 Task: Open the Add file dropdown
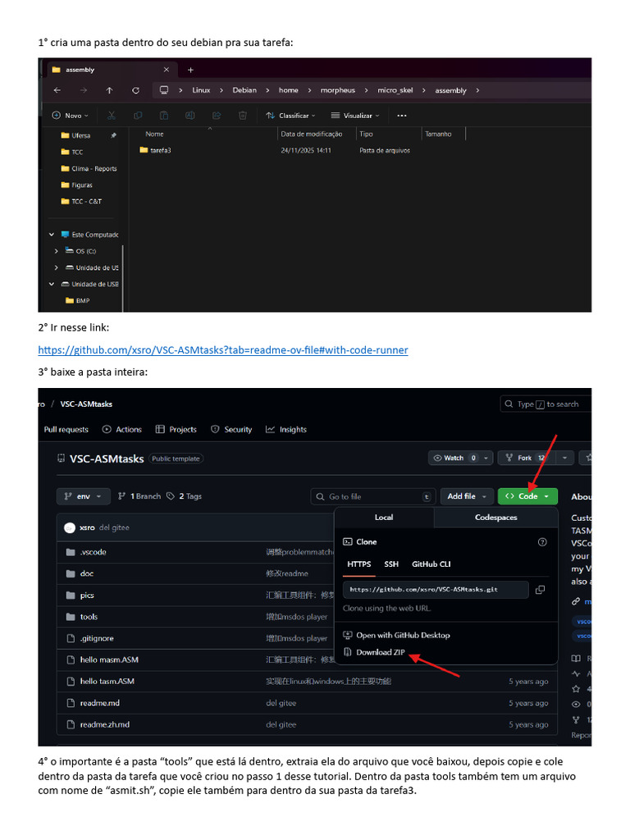coord(467,496)
